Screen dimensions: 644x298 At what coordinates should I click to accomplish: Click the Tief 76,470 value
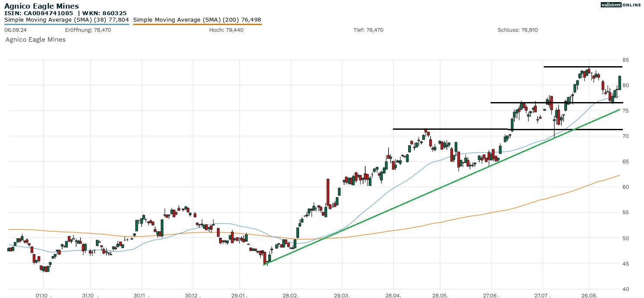(368, 30)
